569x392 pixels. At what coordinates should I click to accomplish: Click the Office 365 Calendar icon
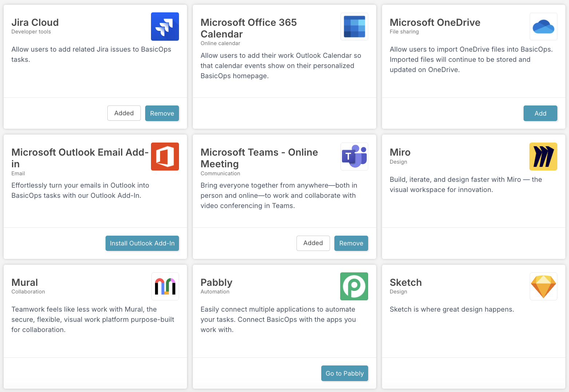click(x=354, y=27)
